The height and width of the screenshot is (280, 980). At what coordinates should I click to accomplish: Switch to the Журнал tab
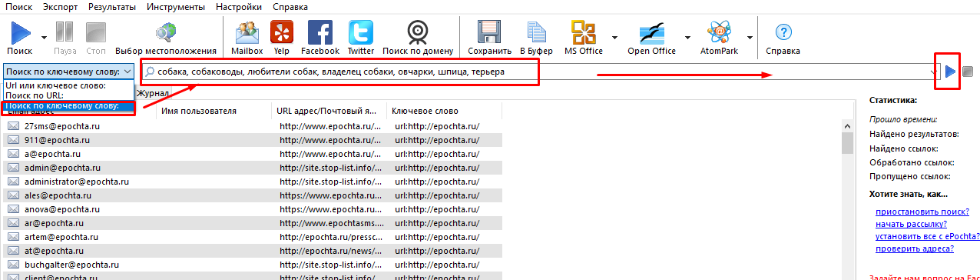(x=152, y=93)
